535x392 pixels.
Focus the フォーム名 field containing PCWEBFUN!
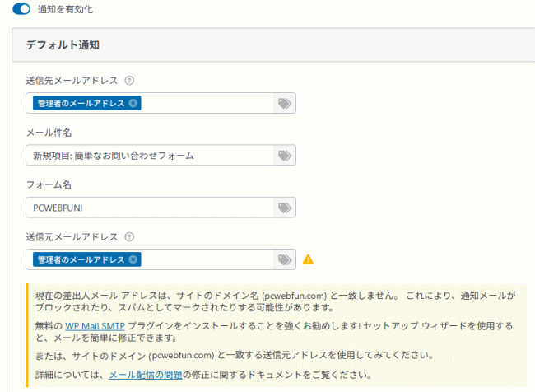pos(148,208)
